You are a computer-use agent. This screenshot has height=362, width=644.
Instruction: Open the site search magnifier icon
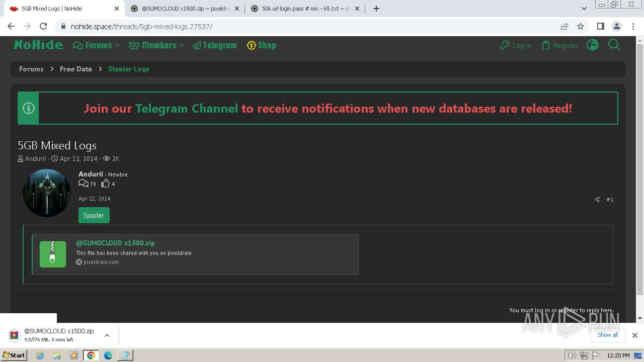click(614, 45)
